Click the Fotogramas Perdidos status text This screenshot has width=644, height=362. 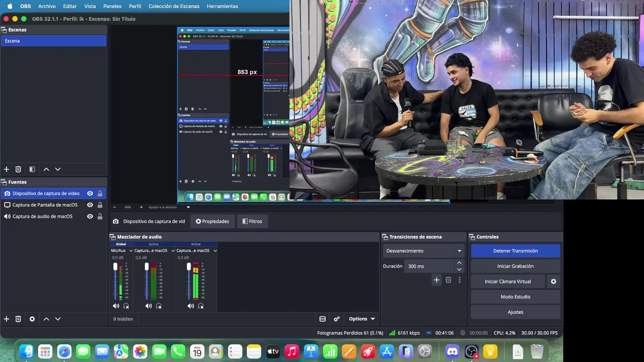pos(350,333)
